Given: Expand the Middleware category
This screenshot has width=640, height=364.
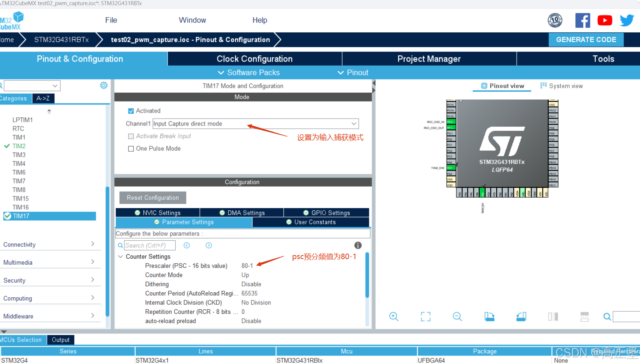Looking at the screenshot, I should click(50, 316).
